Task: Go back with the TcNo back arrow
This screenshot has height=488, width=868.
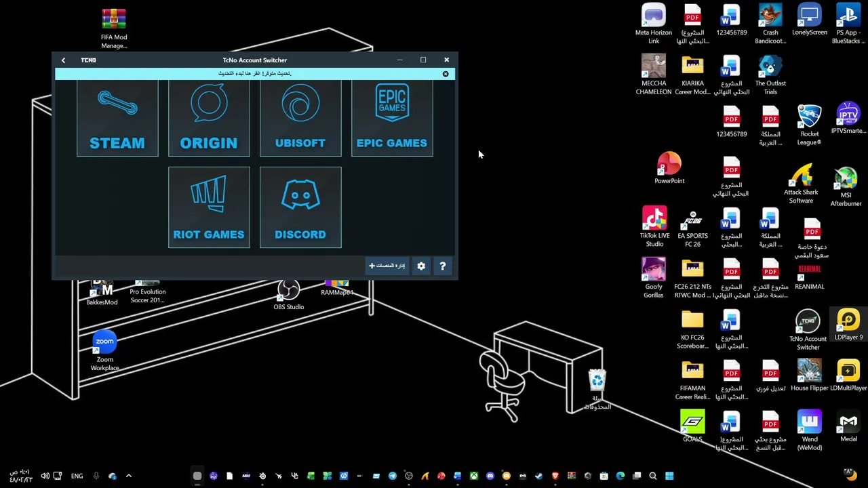Action: coord(63,60)
